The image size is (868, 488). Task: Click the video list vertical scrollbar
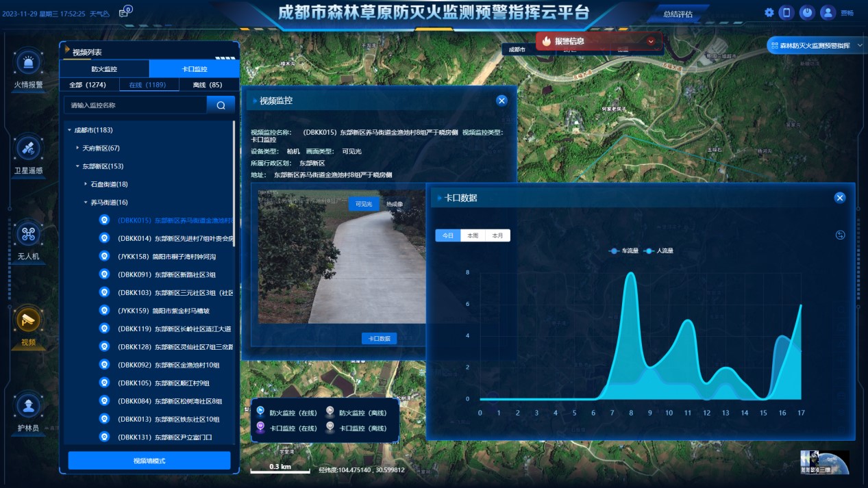pos(234,185)
